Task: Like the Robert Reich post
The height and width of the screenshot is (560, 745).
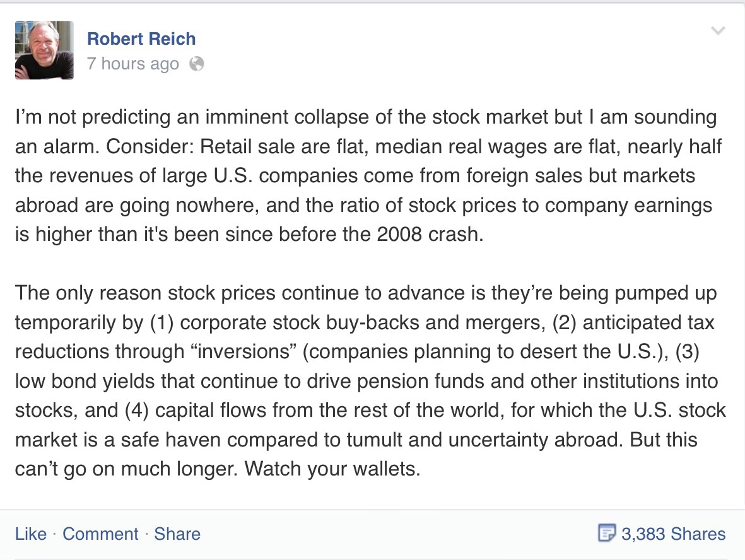Action: [31, 534]
